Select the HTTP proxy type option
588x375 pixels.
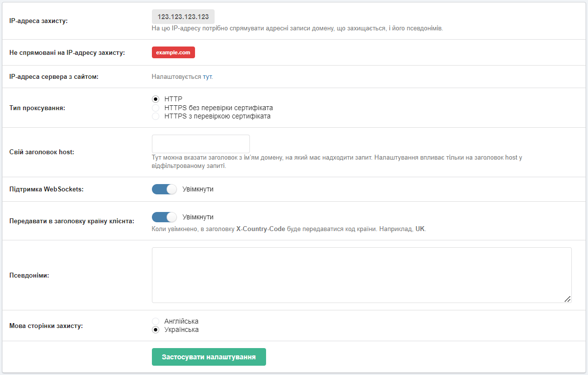pos(156,99)
